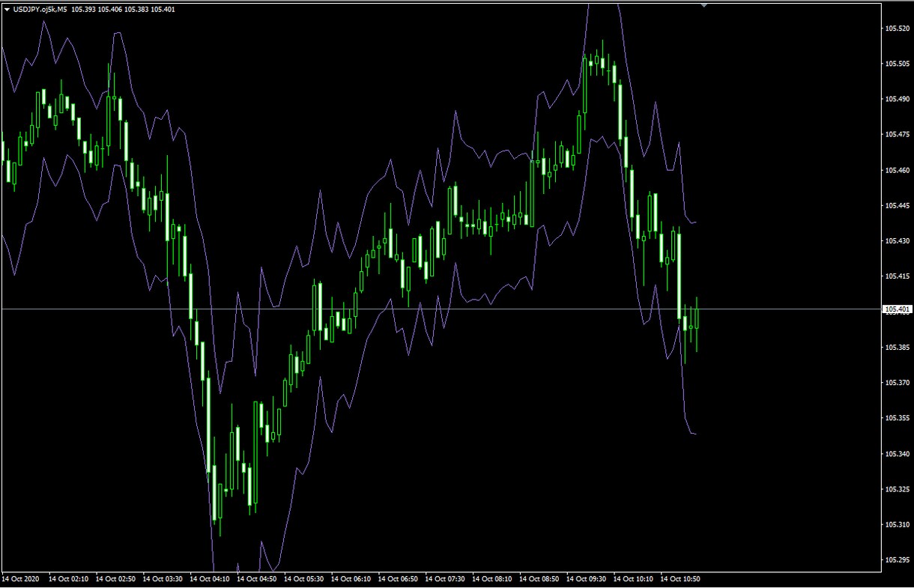The width and height of the screenshot is (914, 588).
Task: Click the 105.383 low value in the header
Action: [x=137, y=9]
